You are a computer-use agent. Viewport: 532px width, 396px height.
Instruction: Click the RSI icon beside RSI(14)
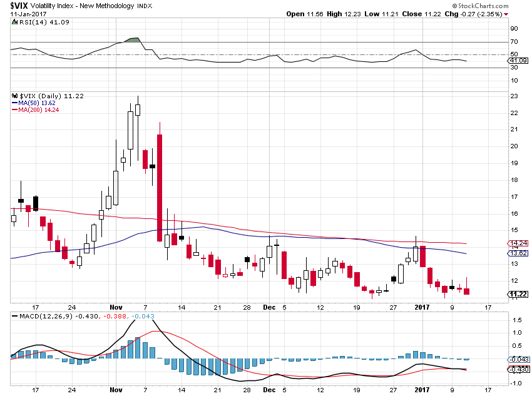click(14, 22)
